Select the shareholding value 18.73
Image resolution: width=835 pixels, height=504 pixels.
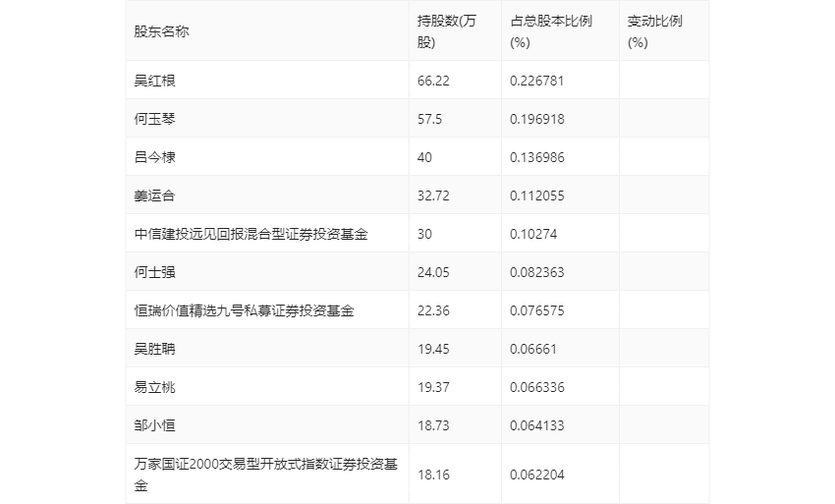[x=433, y=425]
